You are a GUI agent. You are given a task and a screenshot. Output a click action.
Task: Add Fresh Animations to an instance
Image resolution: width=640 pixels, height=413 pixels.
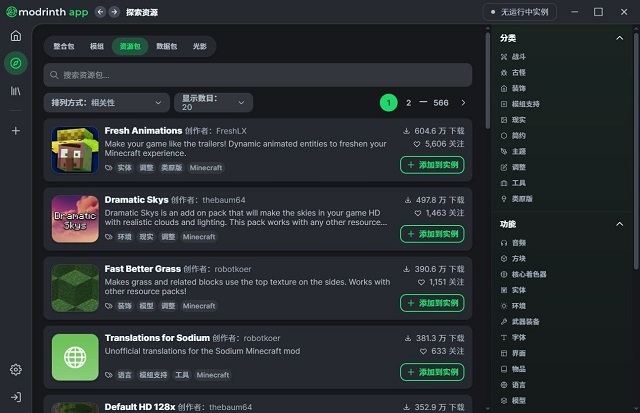(x=432, y=165)
